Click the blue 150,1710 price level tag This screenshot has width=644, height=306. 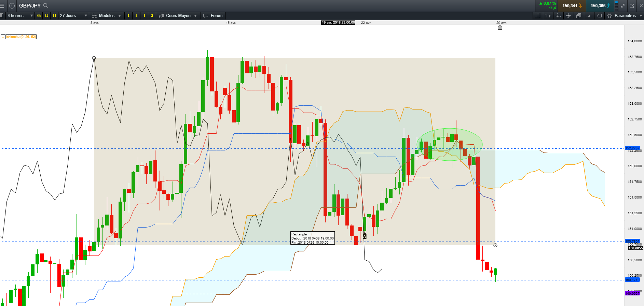pyautogui.click(x=632, y=280)
